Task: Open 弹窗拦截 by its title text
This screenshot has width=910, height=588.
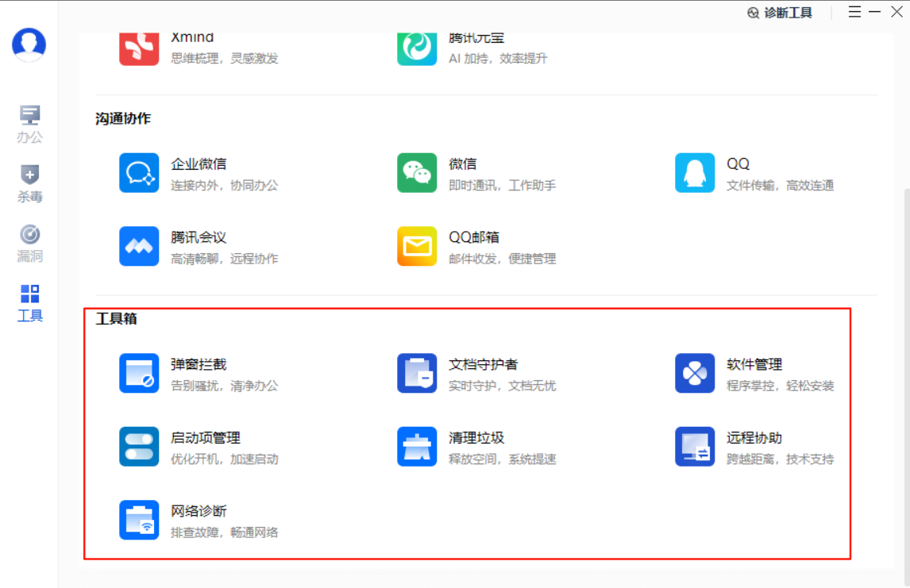Action: 199,364
